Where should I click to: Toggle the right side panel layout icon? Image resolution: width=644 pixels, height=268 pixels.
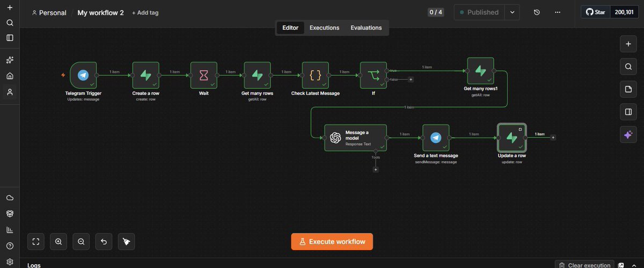pos(628,112)
